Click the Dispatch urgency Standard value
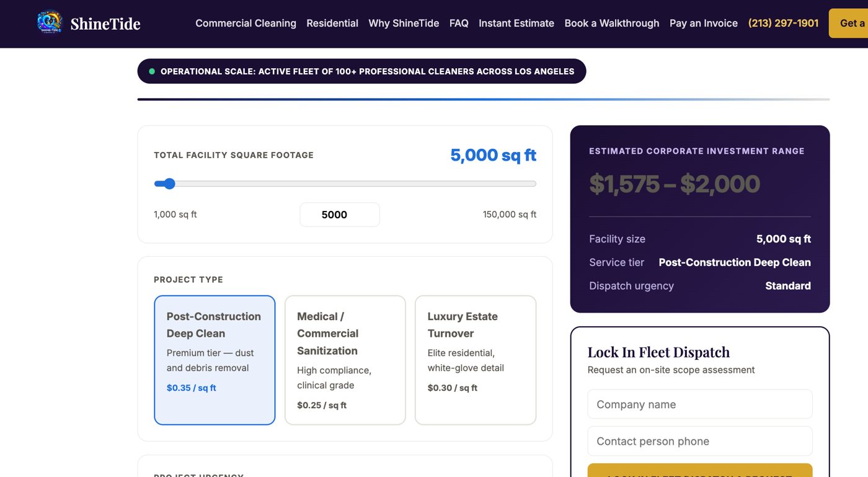This screenshot has width=868, height=477. pos(788,286)
